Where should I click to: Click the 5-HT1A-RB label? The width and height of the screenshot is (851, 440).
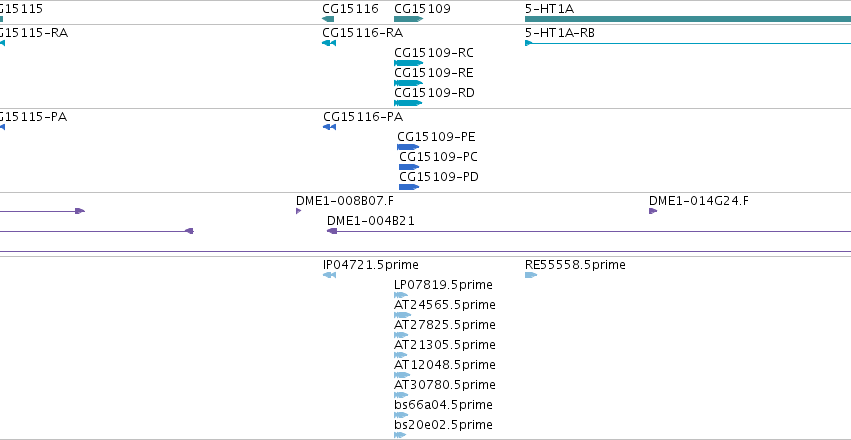click(x=560, y=33)
